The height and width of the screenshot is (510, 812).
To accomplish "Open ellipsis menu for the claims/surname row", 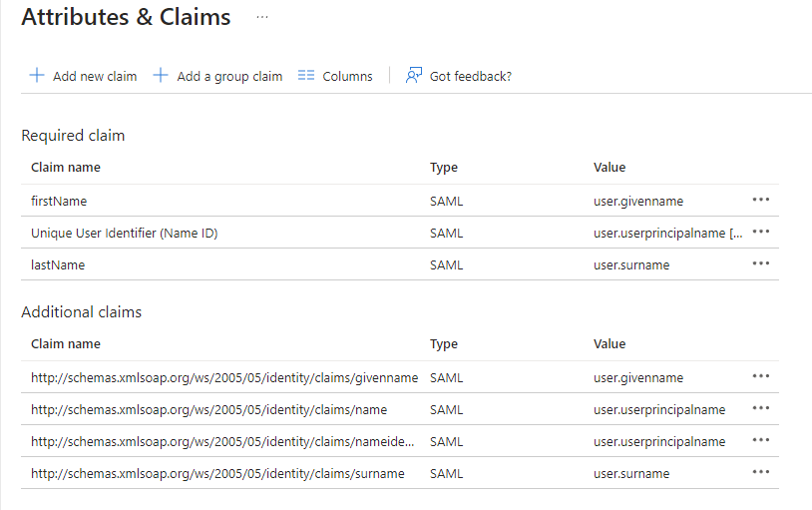I will click(x=761, y=472).
